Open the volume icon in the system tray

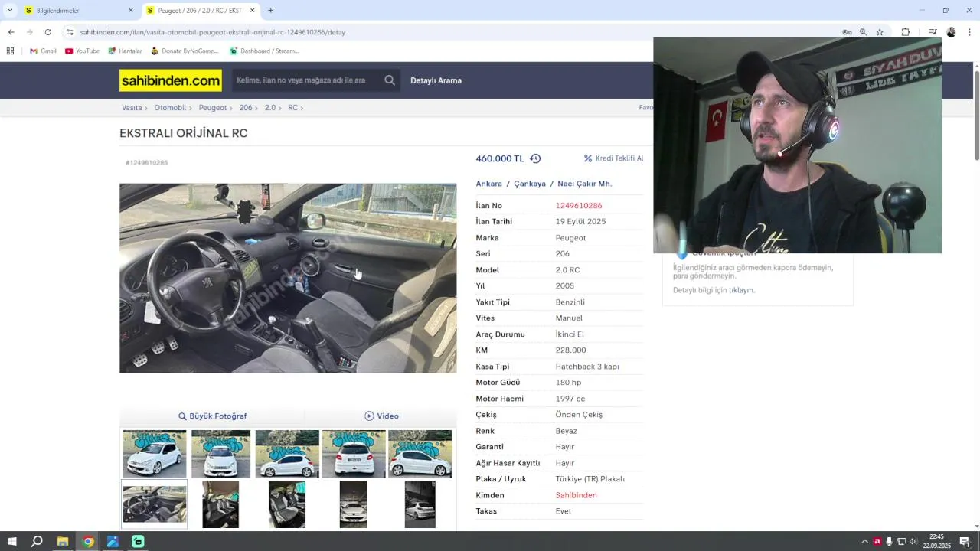[x=913, y=542]
